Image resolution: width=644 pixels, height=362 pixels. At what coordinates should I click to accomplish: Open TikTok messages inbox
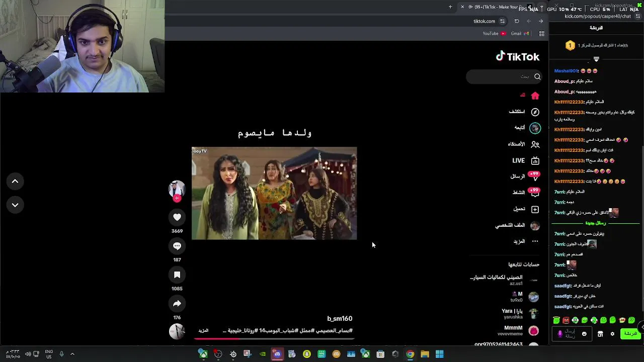[525, 176]
